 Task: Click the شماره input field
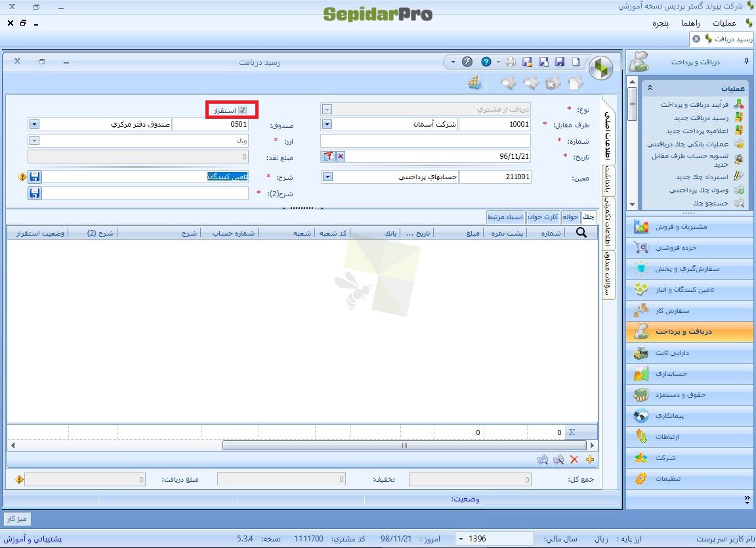click(425, 140)
